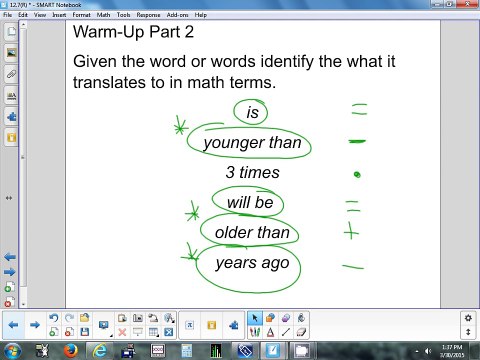Open a file with the folder icon
Image resolution: width=480 pixels, height=360 pixels.
[85, 318]
